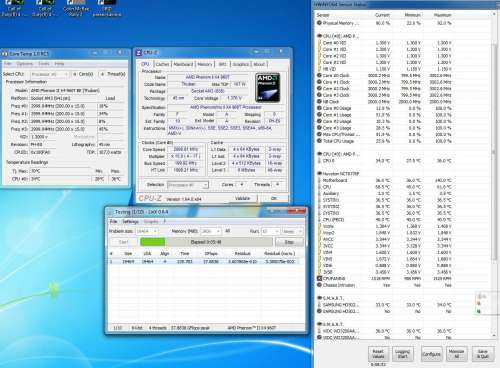500x368 pixels.
Task: Open the Selection processor dropdown in CPU-Z
Action: click(x=188, y=185)
